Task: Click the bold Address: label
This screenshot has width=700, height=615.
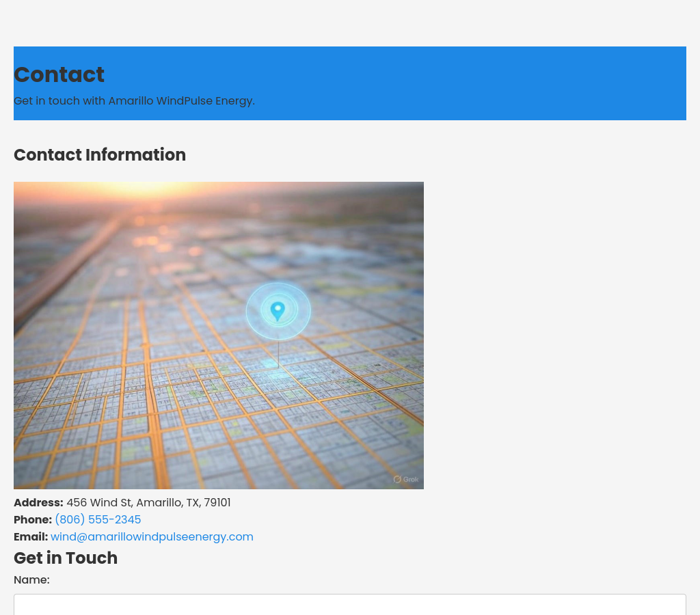Action: coord(38,503)
